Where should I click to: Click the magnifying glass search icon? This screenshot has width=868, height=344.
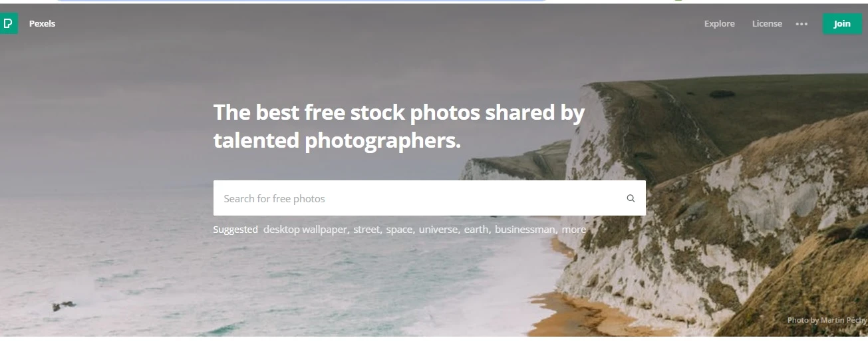[x=631, y=198]
